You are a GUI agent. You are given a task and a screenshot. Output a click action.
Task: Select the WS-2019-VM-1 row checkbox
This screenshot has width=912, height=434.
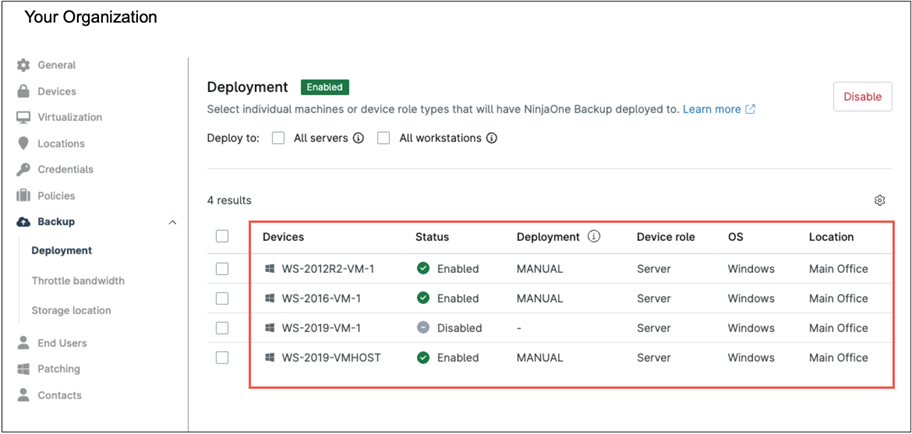[222, 328]
